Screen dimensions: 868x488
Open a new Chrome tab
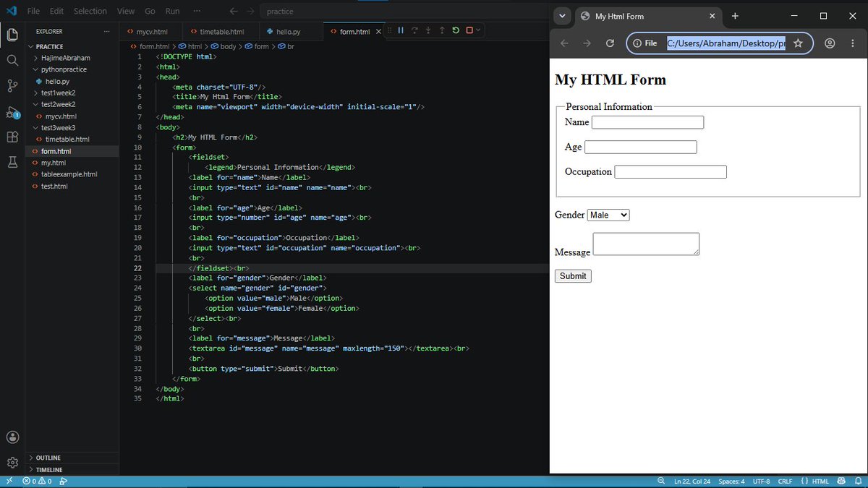(735, 16)
